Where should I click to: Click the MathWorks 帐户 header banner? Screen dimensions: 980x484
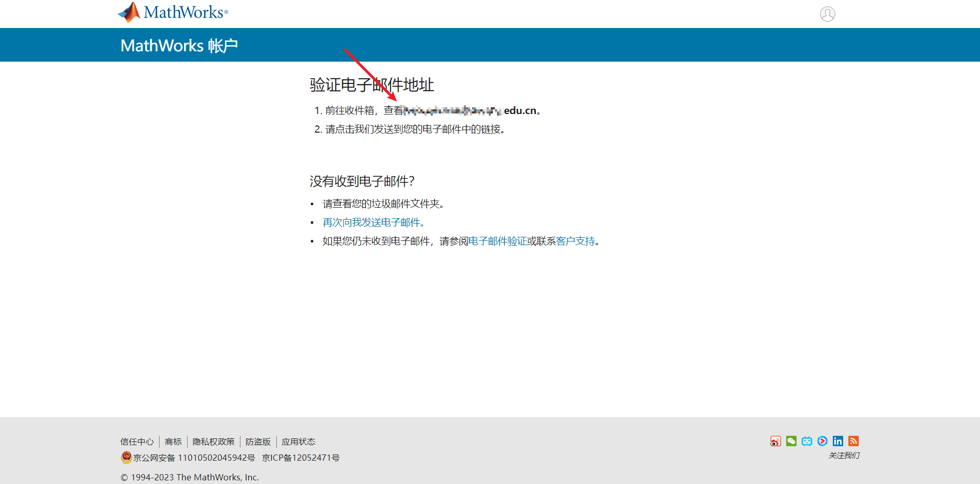coord(179,46)
